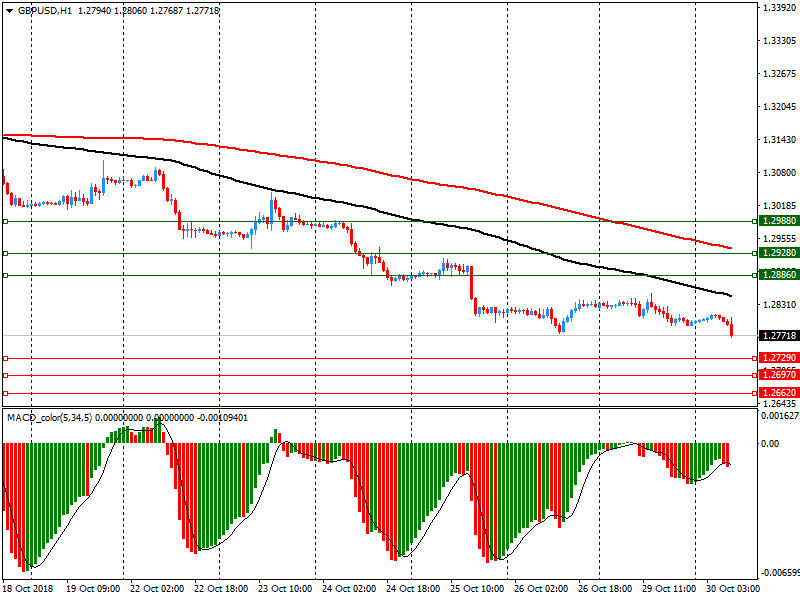Click the 26 Oct 18:00 time label

coord(604,590)
